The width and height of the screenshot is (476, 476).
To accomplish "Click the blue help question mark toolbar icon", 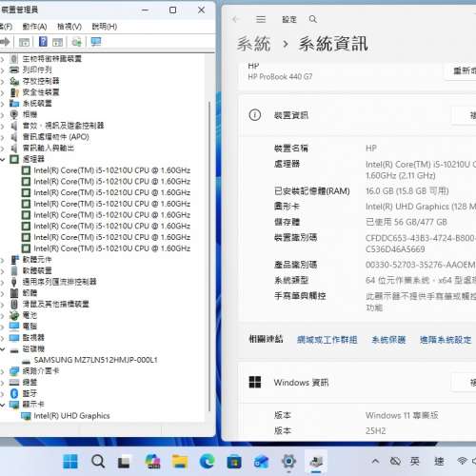I will tap(43, 42).
